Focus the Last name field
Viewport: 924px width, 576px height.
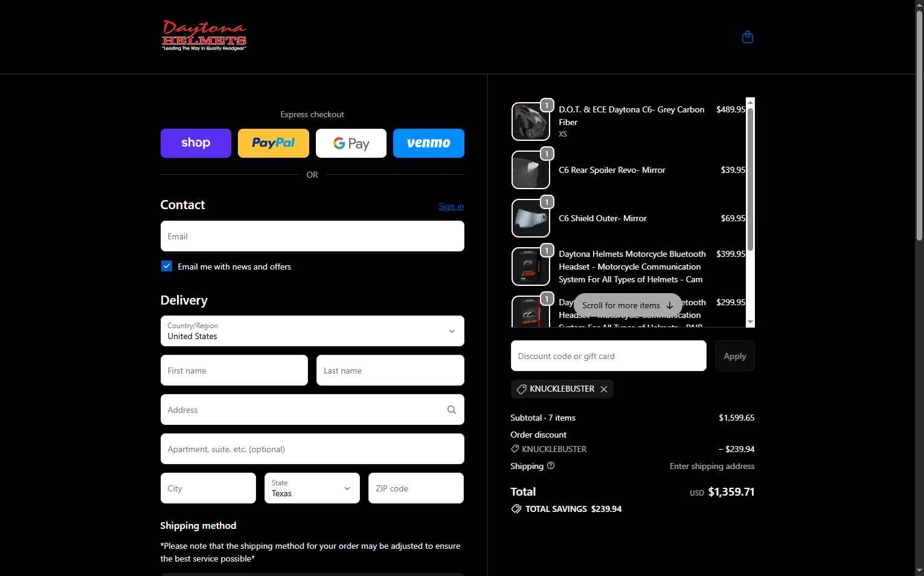(390, 370)
